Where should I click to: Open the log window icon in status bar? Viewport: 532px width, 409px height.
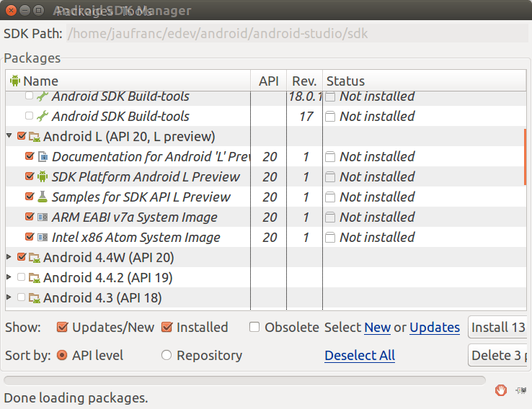tap(520, 390)
